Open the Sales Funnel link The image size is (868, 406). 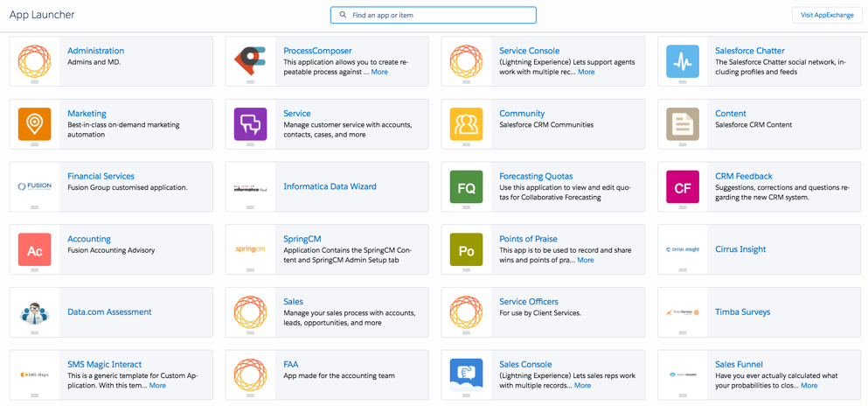coord(739,365)
